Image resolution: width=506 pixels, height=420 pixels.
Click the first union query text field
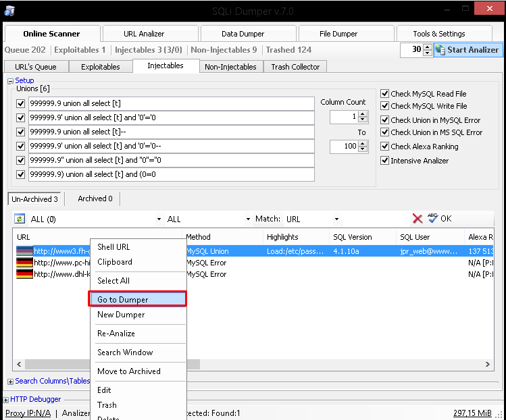click(x=172, y=103)
